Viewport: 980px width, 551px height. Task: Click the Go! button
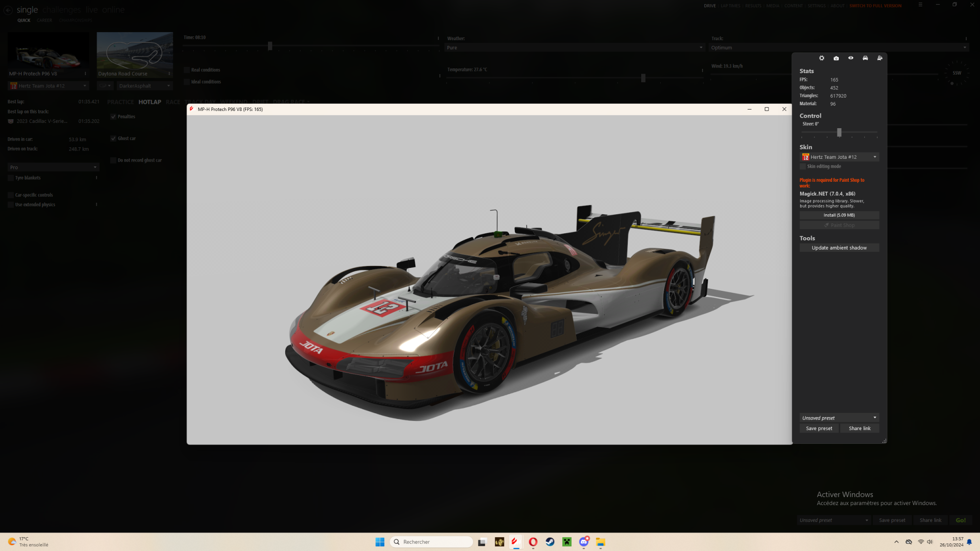click(960, 520)
